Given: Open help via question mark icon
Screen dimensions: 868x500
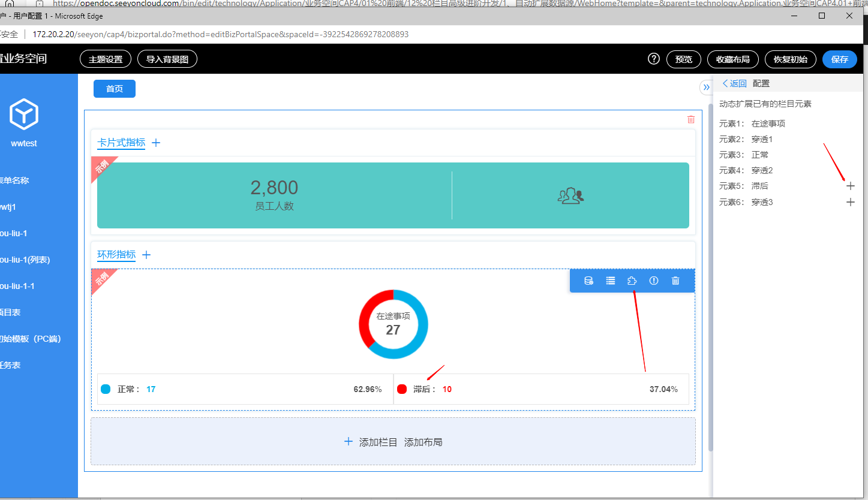Looking at the screenshot, I should point(654,59).
